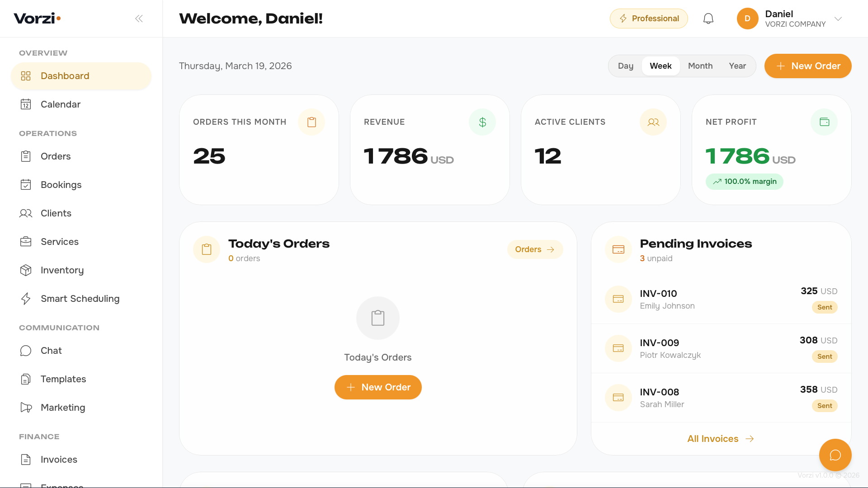Click the empty-state clipboard icon in Today's Orders
This screenshot has width=868, height=488.
(378, 318)
